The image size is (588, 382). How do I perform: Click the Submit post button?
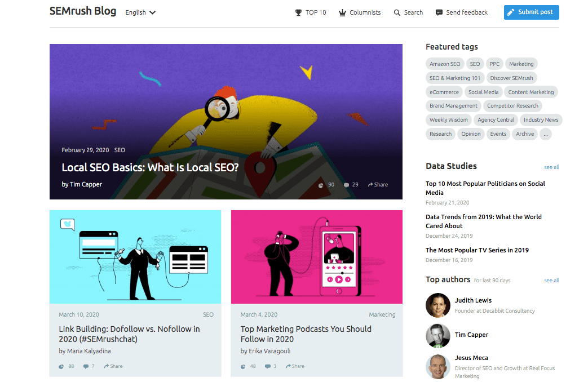pyautogui.click(x=532, y=12)
